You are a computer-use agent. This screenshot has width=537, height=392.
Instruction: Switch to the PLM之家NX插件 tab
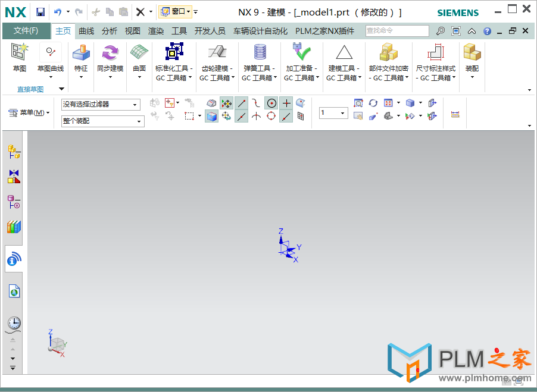click(x=324, y=31)
